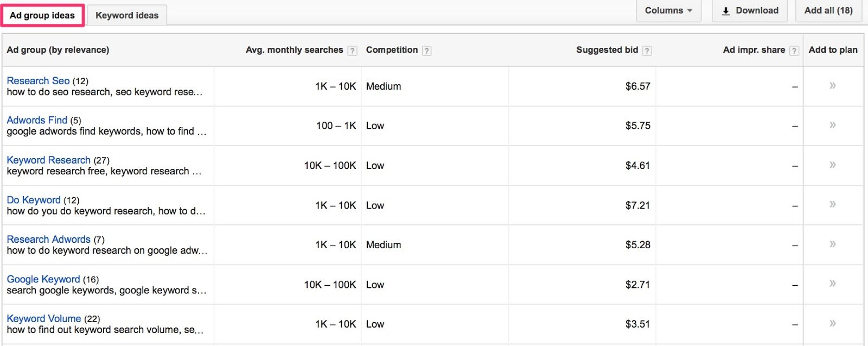The image size is (868, 346).
Task: Switch to Keyword ideas tab
Action: tap(127, 15)
